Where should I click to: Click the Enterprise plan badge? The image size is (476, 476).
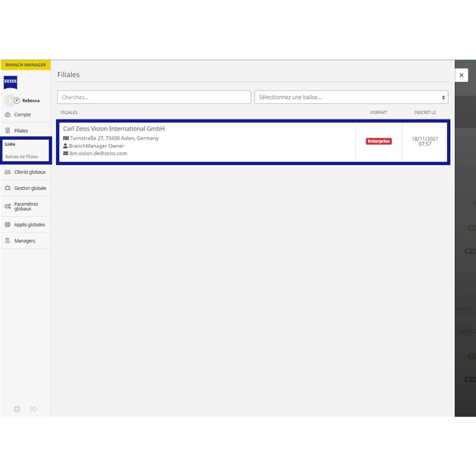[379, 141]
